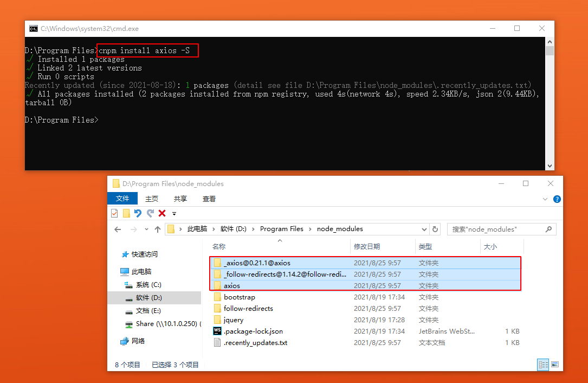This screenshot has width=588, height=383.
Task: Open 系统 (C:) drive in navigation pane
Action: [148, 285]
